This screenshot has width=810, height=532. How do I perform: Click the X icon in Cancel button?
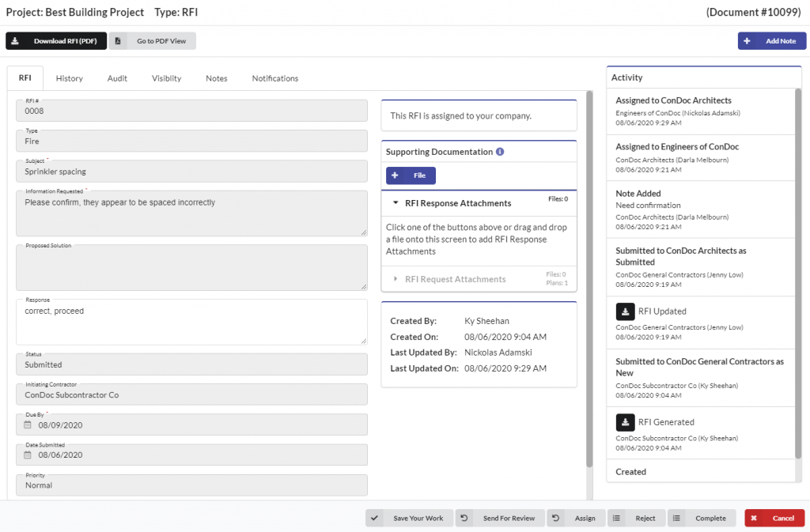coord(754,518)
